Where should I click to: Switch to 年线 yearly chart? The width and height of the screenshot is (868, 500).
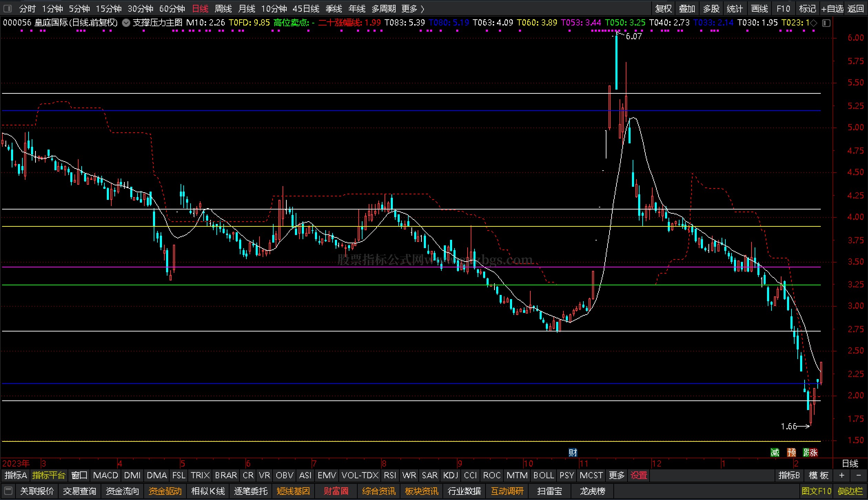(x=357, y=9)
